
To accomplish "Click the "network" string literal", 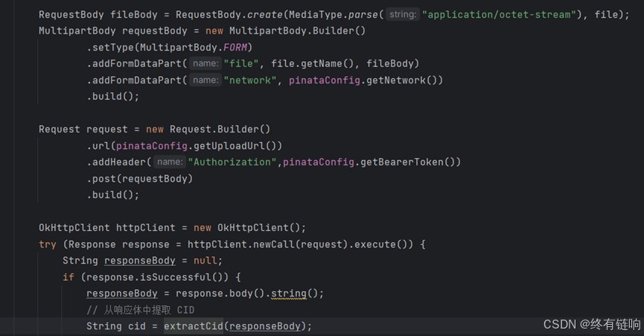I will [250, 80].
